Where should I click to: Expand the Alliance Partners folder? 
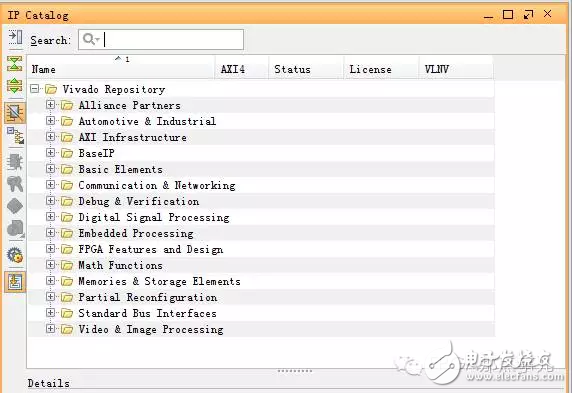[51, 105]
